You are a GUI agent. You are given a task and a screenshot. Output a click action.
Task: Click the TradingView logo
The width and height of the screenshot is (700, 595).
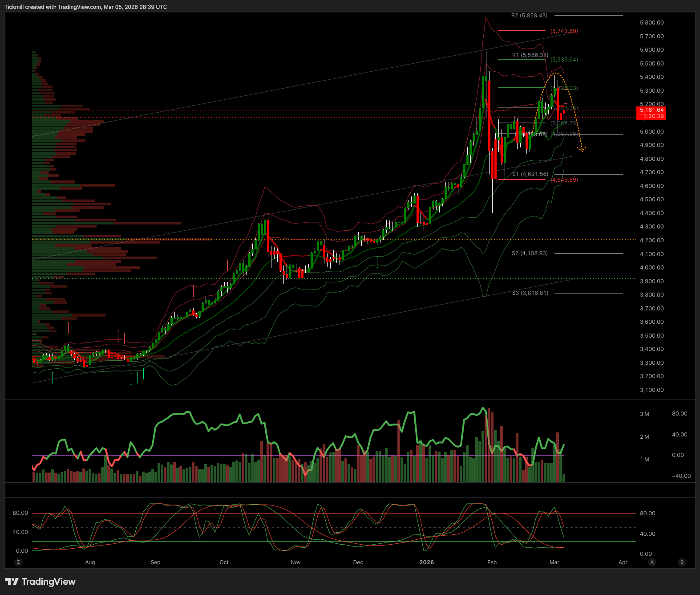[40, 582]
